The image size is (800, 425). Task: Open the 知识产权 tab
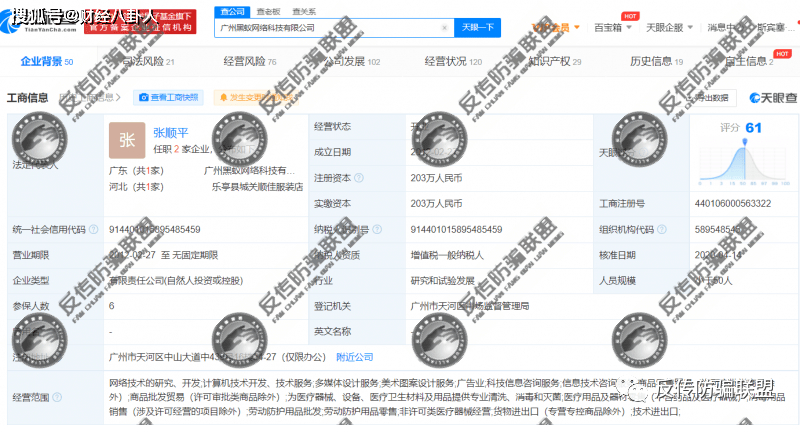click(555, 61)
